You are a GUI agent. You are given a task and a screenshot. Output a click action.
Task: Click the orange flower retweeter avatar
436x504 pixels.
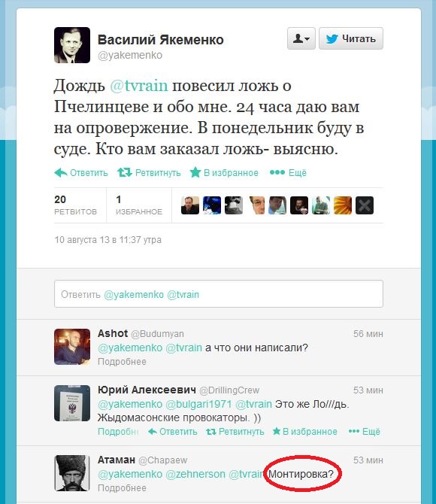(343, 205)
